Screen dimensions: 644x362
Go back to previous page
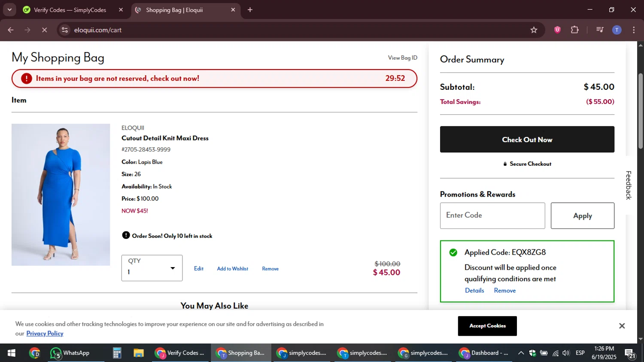point(11,30)
